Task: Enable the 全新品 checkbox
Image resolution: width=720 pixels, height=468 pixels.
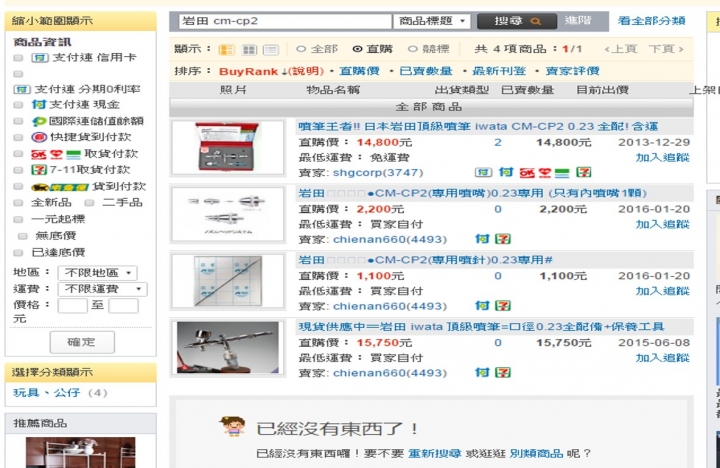Action: pos(18,203)
